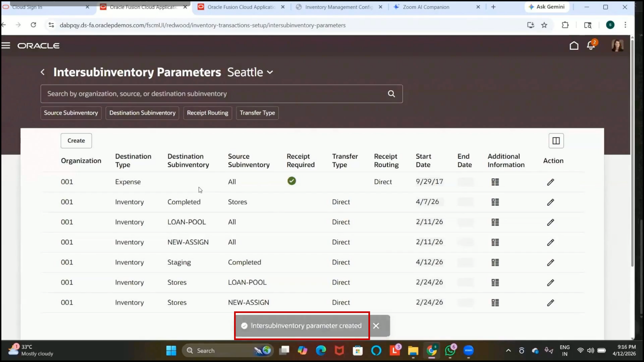Edit the Stores from NEW-ASSIGN source row
The width and height of the screenshot is (644, 362).
550,303
